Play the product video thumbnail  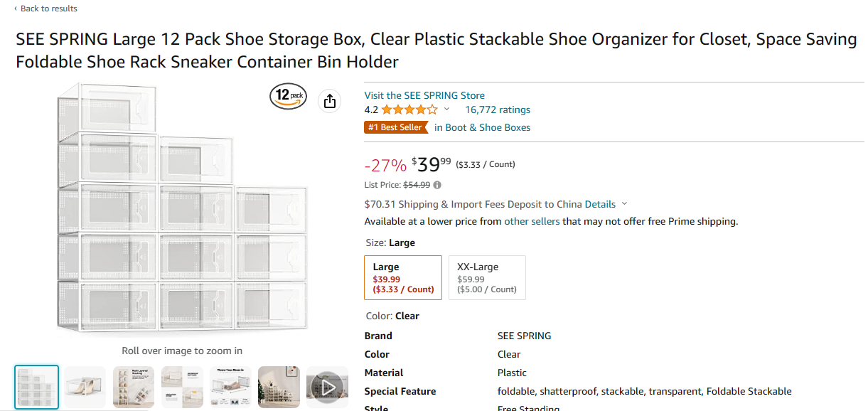[x=327, y=387]
